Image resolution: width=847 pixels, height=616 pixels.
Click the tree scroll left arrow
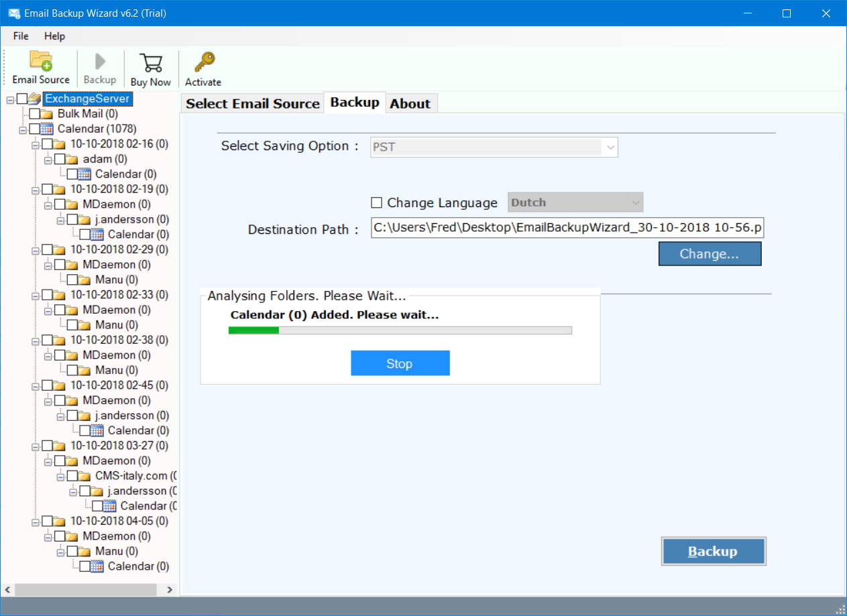(7, 590)
